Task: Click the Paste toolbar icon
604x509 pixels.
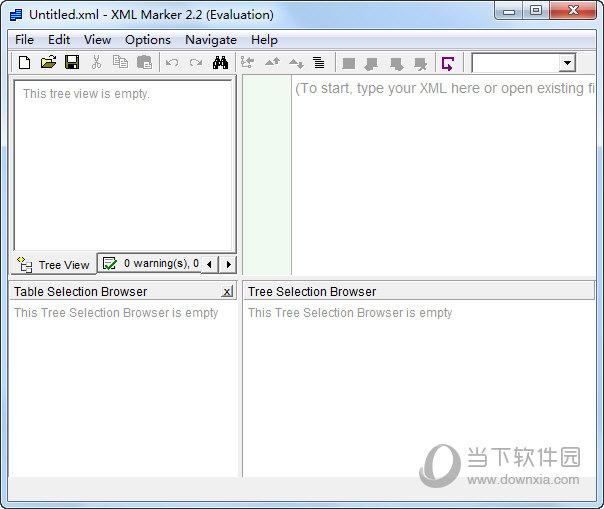Action: pyautogui.click(x=144, y=62)
